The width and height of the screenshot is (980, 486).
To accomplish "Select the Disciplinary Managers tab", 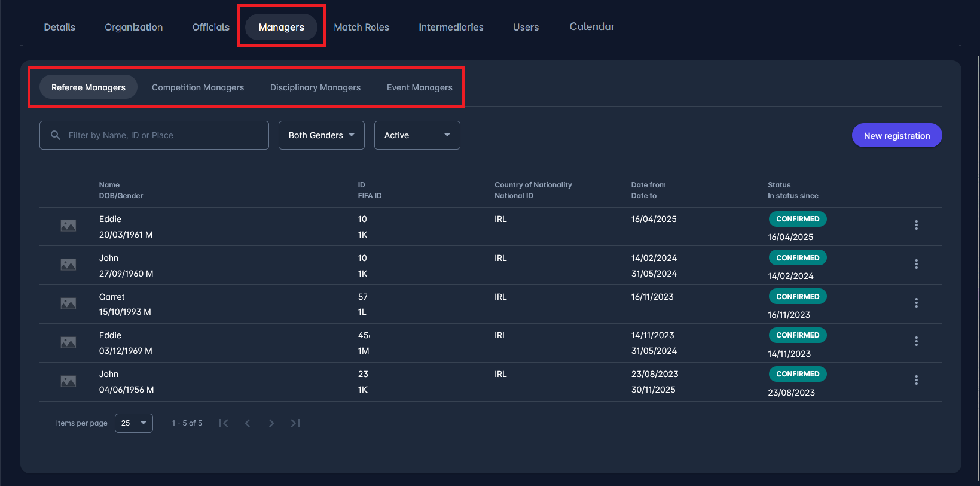I will [315, 87].
